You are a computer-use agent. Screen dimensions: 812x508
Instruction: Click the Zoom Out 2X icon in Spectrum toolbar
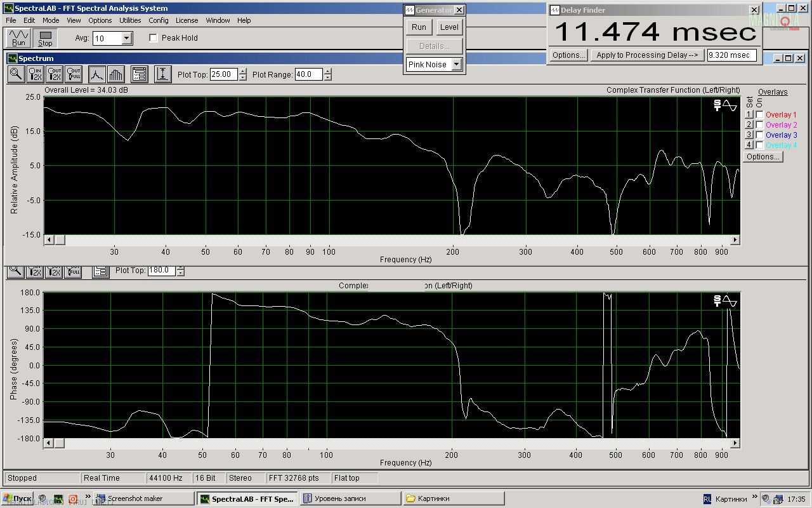pos(55,74)
